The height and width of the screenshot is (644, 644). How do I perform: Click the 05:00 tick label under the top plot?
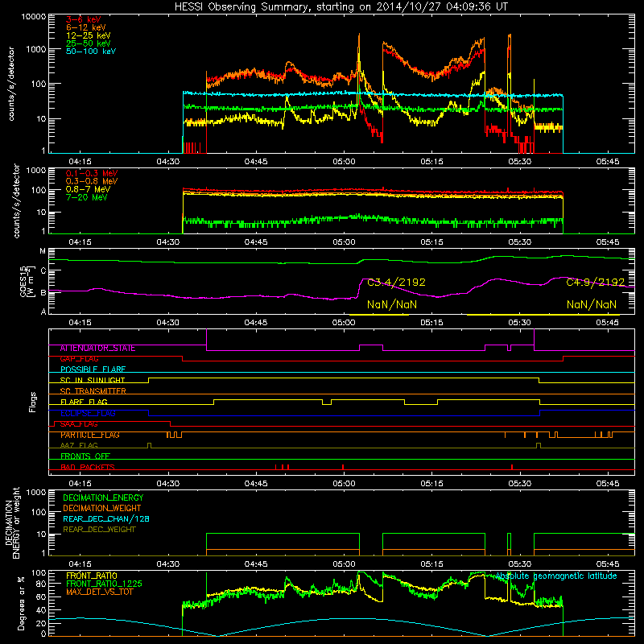[x=344, y=162]
